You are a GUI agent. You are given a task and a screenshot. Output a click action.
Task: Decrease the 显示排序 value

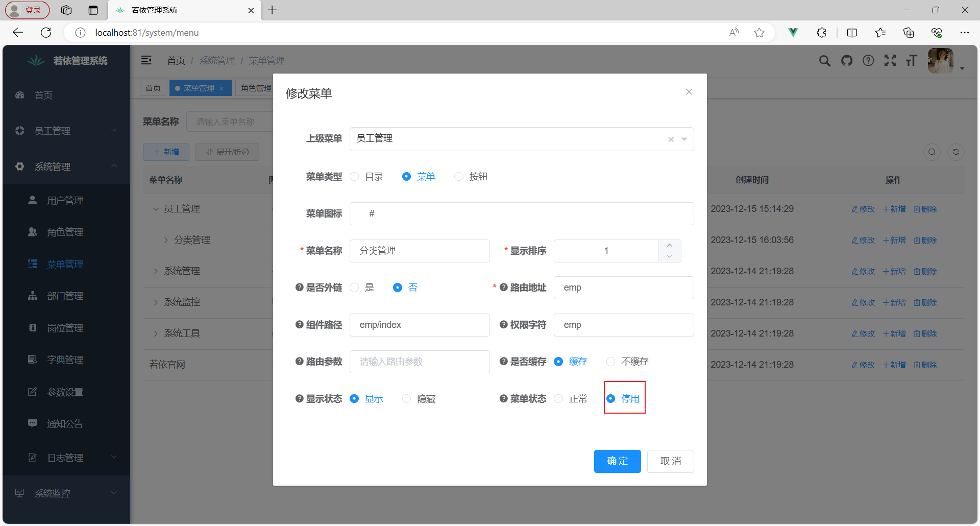[x=670, y=256]
